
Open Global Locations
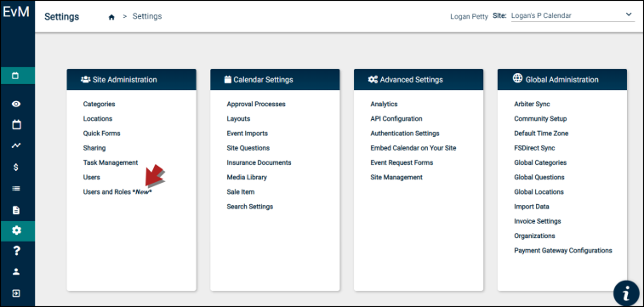tap(539, 192)
